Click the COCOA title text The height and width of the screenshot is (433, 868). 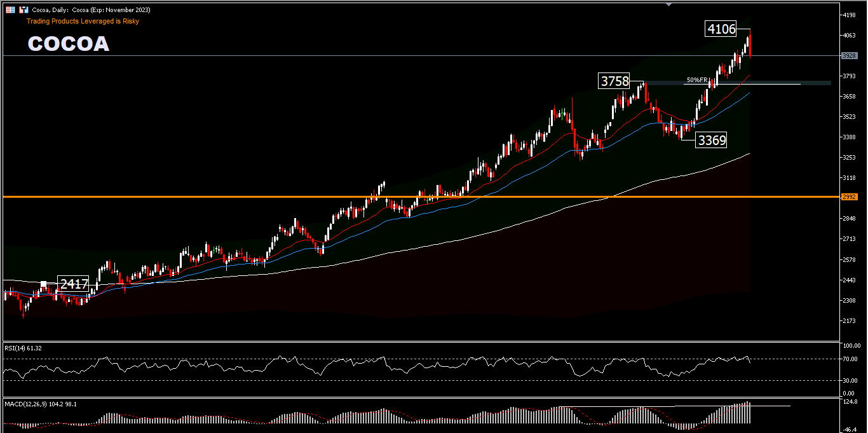[69, 44]
